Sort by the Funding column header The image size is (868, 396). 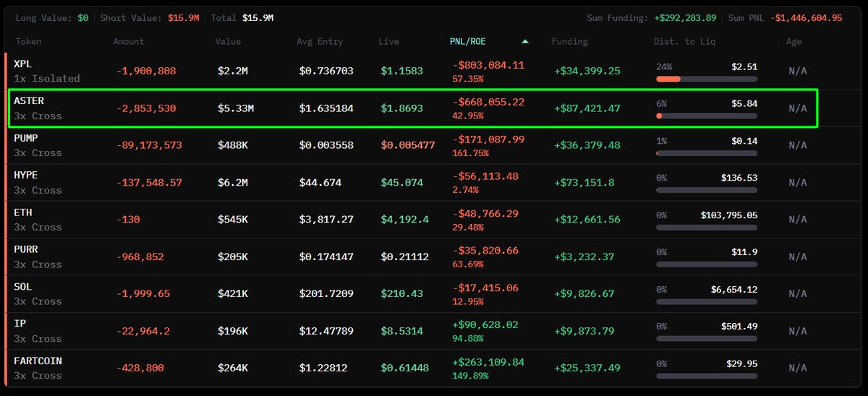(x=569, y=42)
